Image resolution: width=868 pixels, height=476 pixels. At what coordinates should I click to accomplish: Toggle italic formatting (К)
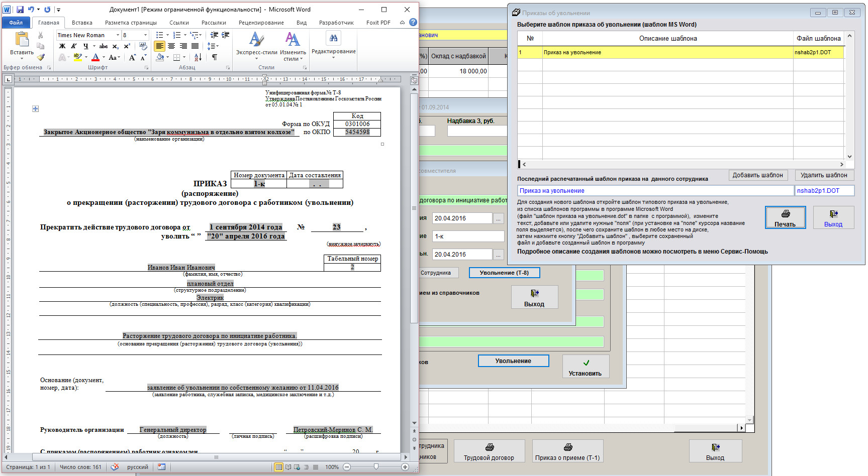74,46
